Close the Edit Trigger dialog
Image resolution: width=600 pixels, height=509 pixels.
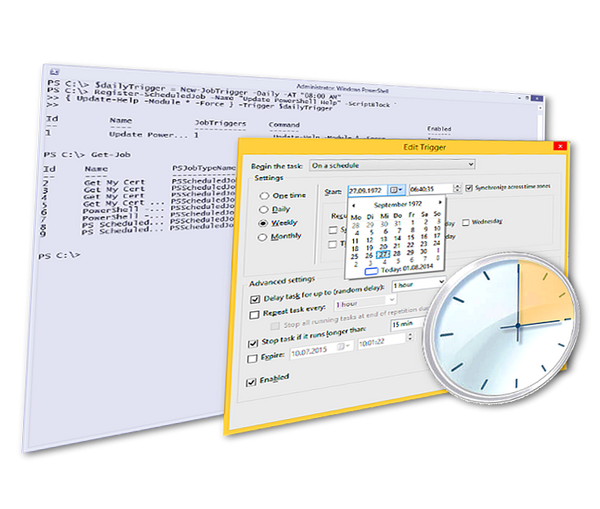[559, 146]
